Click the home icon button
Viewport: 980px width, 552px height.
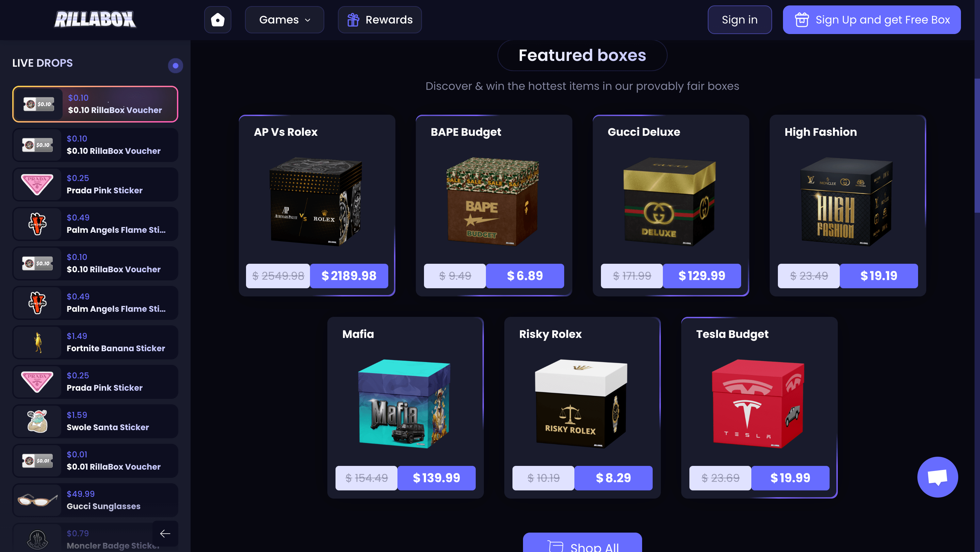(x=218, y=20)
